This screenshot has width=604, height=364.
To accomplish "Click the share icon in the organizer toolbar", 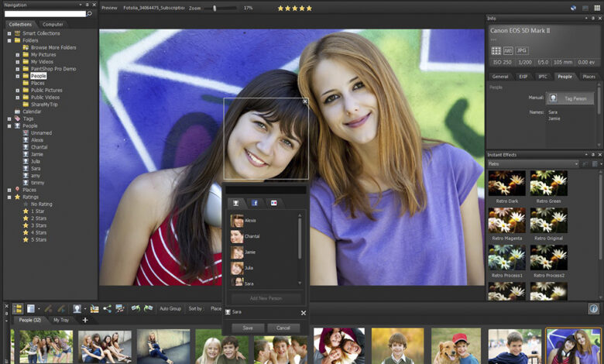I will [107, 308].
